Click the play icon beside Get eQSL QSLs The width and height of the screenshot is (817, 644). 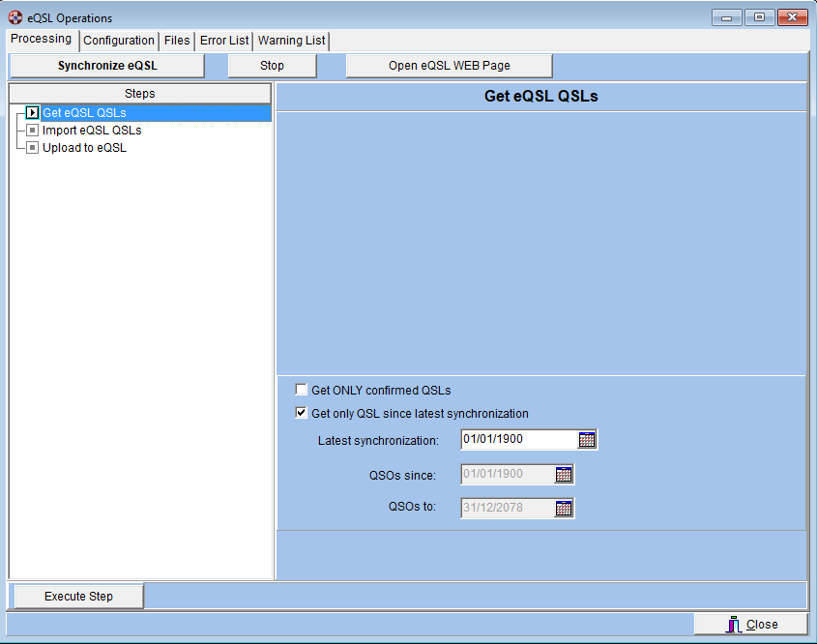(32, 113)
